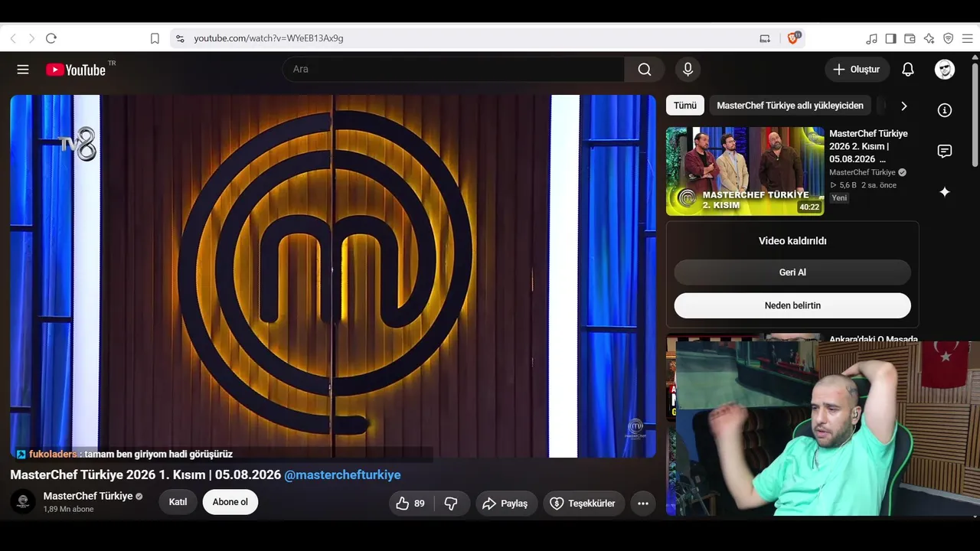Start voice search with the microphone
980x551 pixels.
tap(688, 70)
